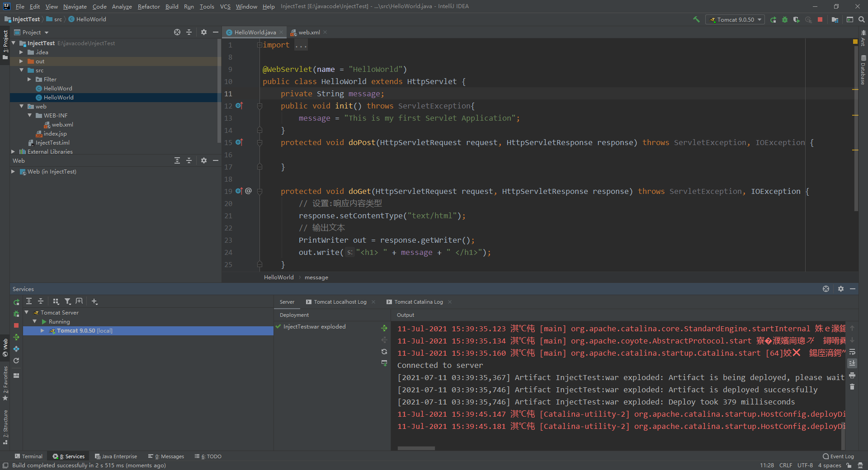Start Debug with the green bug icon
The height and width of the screenshot is (470, 868).
[x=785, y=19]
